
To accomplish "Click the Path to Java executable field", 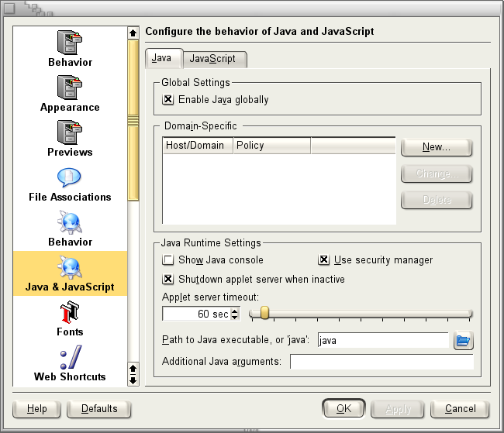I will point(383,340).
